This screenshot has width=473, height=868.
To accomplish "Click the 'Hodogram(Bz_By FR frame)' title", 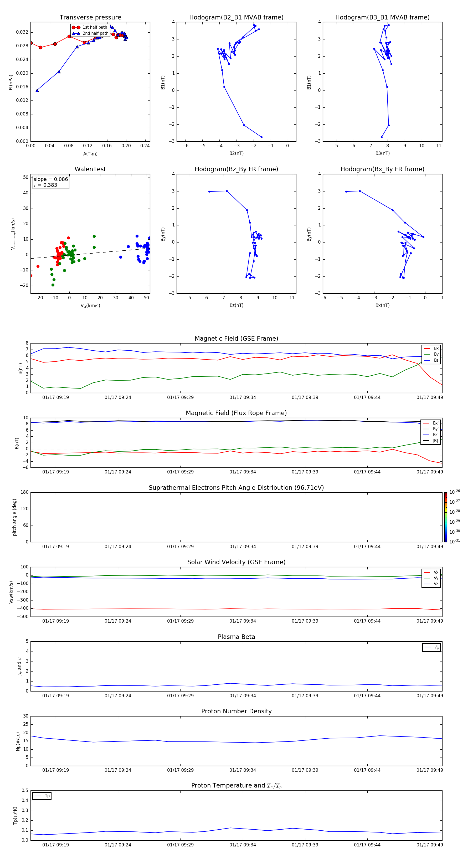I will (236, 169).
